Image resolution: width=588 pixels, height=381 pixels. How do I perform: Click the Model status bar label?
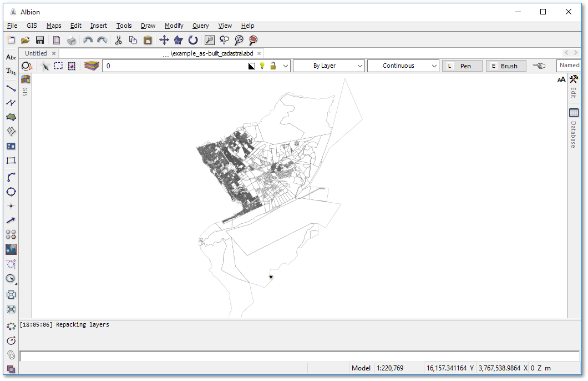click(x=361, y=368)
